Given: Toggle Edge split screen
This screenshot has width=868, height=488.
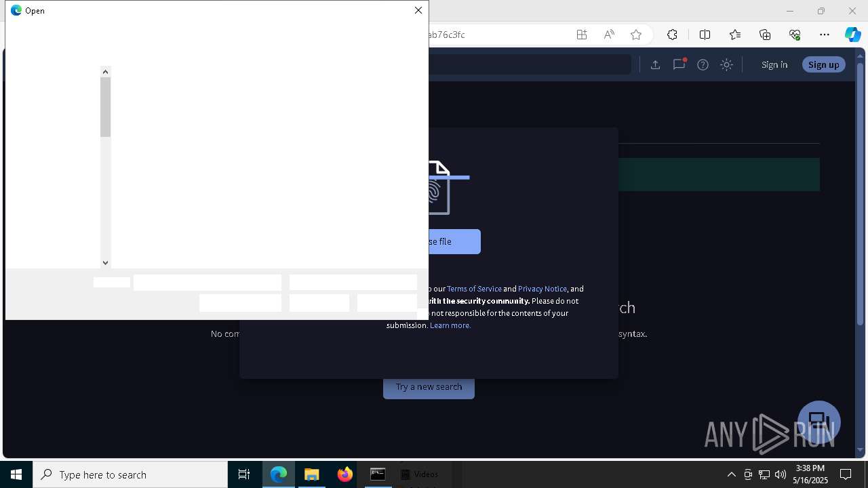Looking at the screenshot, I should coord(705,35).
